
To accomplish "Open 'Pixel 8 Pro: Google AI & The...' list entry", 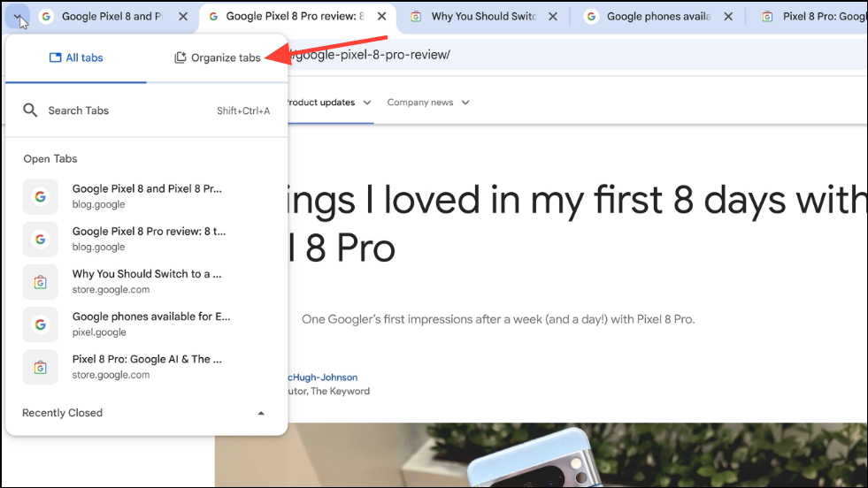I will [146, 366].
